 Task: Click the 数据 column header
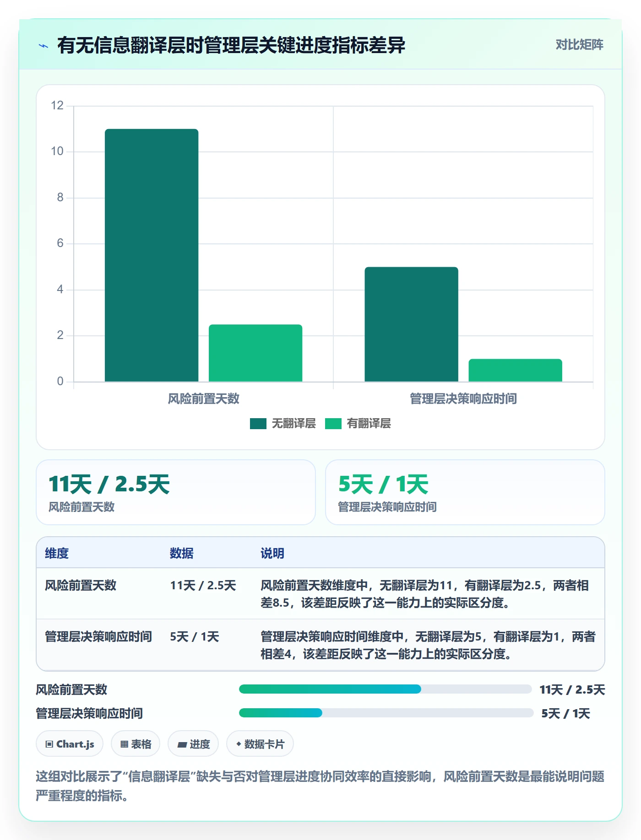(x=182, y=553)
